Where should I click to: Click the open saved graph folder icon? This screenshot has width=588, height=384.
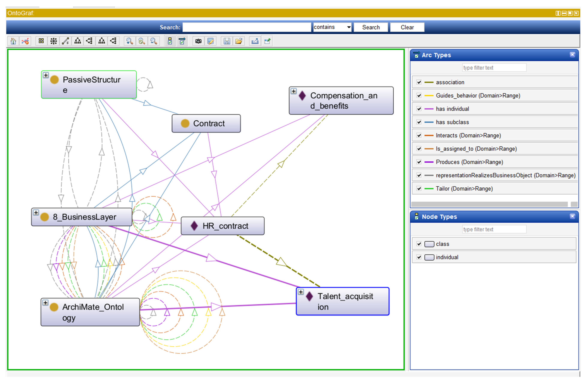click(x=239, y=41)
